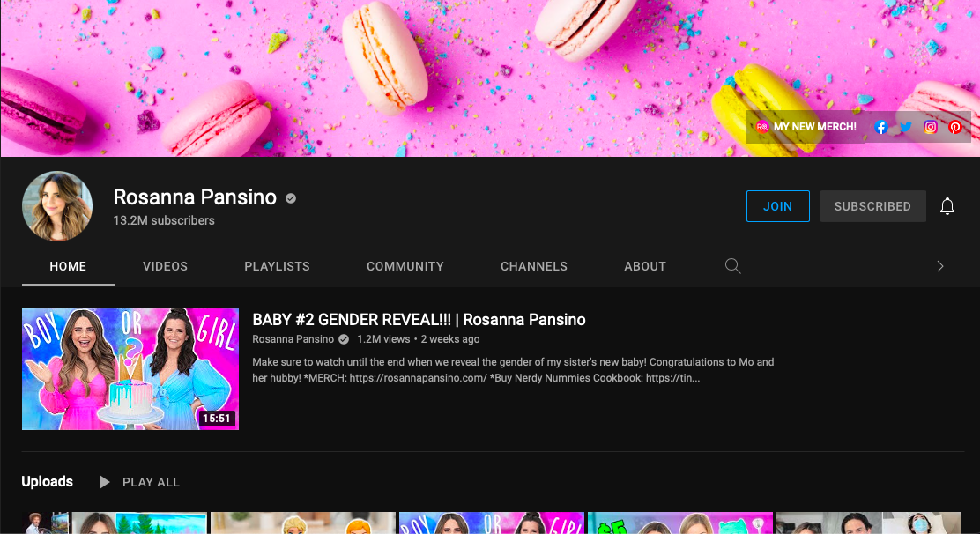
Task: Open the Twitter link in banner
Action: tap(906, 127)
